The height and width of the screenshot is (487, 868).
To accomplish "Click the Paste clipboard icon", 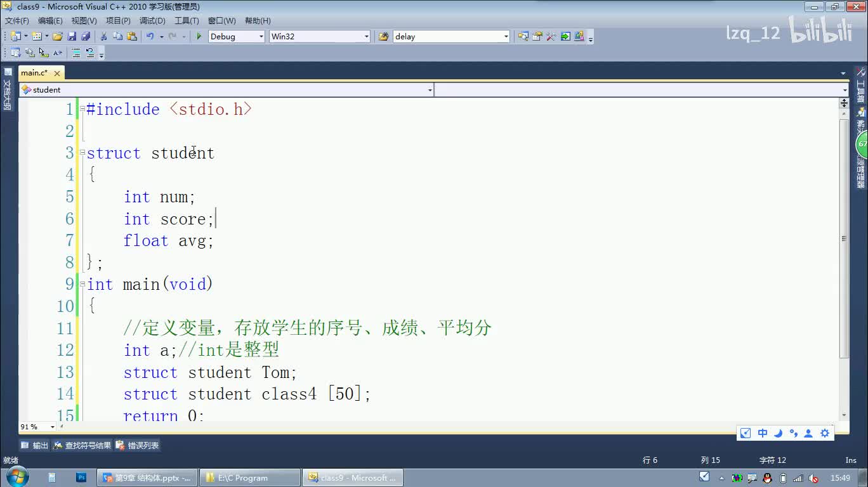I will click(x=131, y=37).
